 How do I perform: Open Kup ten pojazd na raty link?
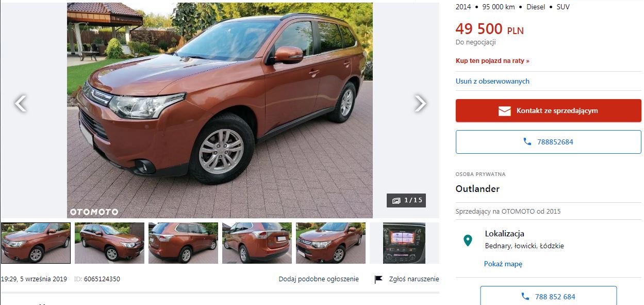click(x=492, y=61)
